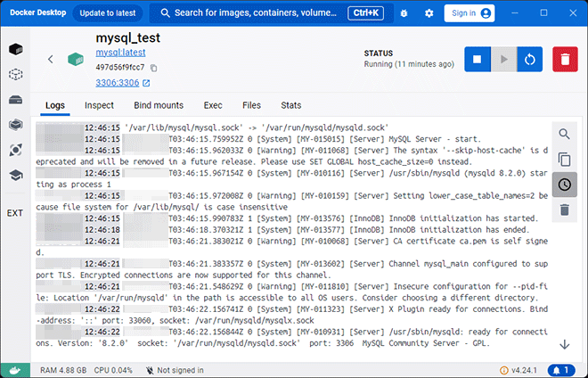Open Docker Scout in sidebar
This screenshot has height=378, width=588.
15,150
